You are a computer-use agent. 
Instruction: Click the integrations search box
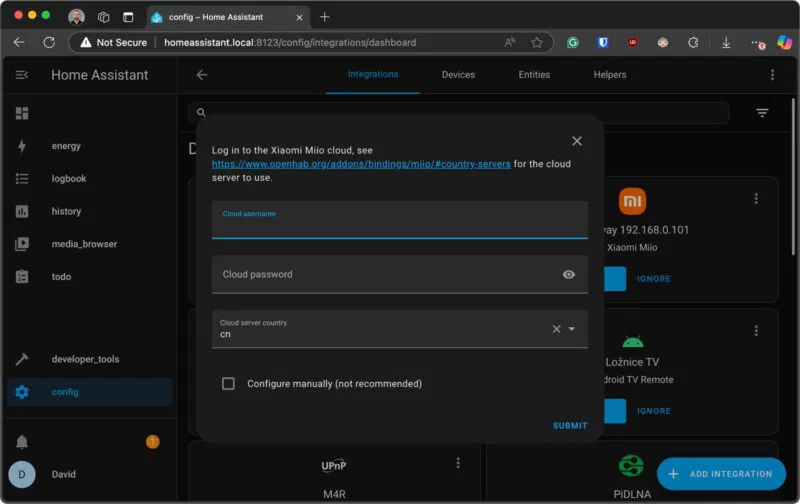(x=458, y=113)
